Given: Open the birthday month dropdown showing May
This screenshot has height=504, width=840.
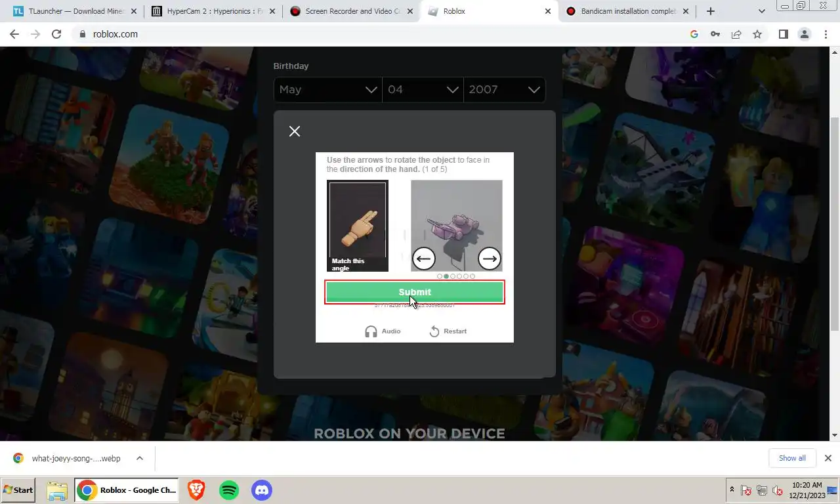Looking at the screenshot, I should (x=328, y=90).
